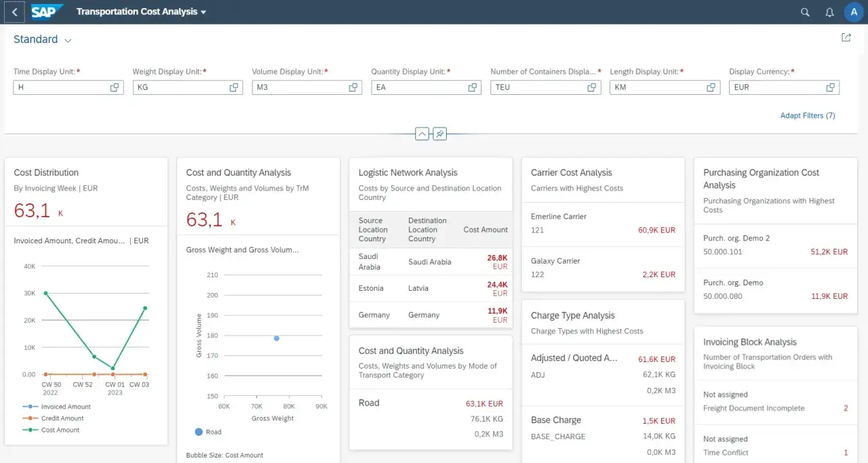The image size is (868, 463).
Task: Click the Road bubble in the chart
Action: [277, 338]
